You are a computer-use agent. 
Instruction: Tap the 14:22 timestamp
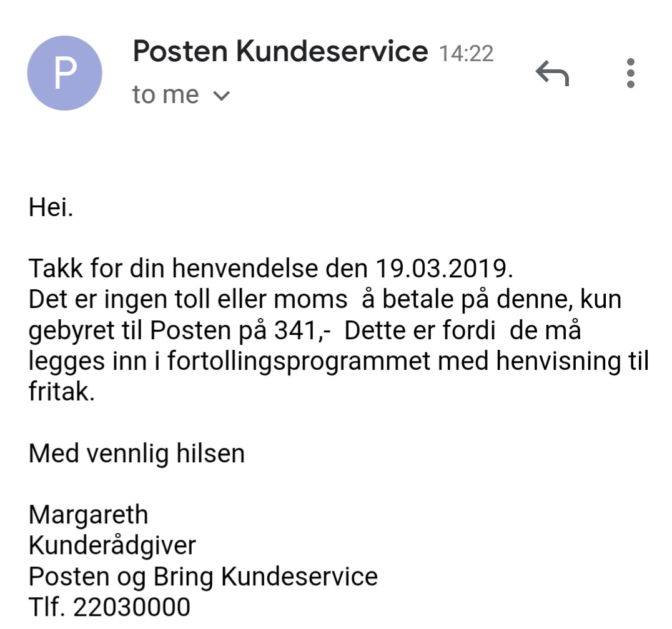point(466,54)
